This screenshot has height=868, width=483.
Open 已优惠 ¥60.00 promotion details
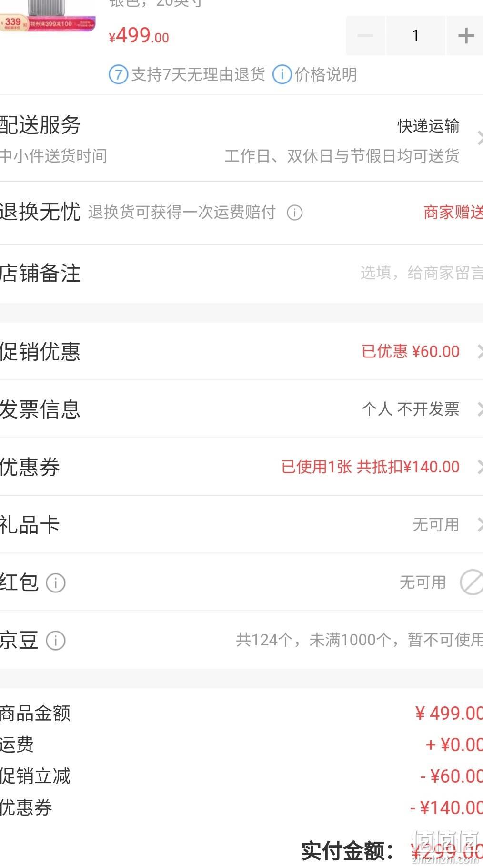point(411,352)
